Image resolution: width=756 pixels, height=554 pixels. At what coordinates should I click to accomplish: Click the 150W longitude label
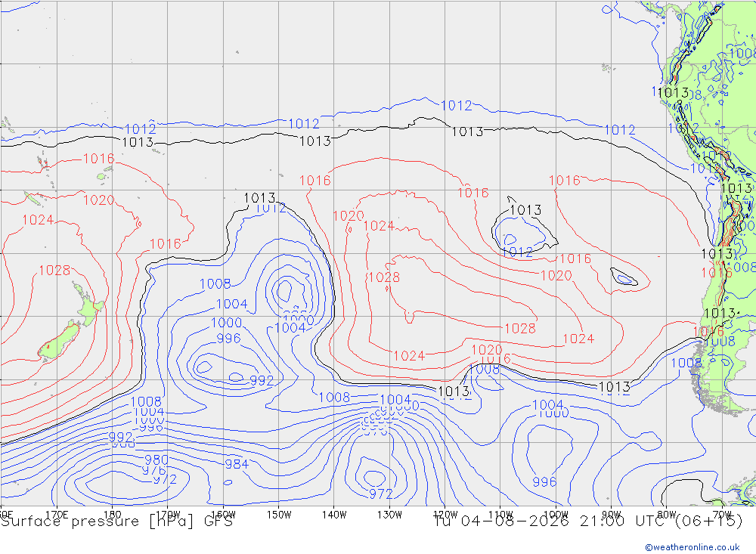(x=279, y=515)
